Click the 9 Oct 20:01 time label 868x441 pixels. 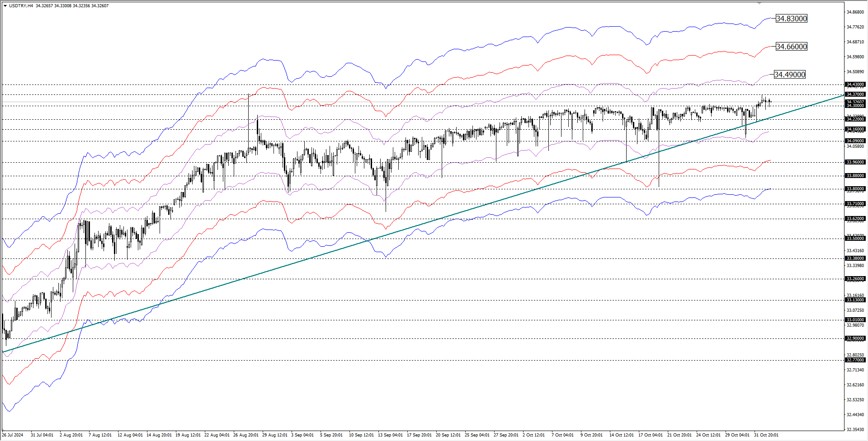point(592,435)
